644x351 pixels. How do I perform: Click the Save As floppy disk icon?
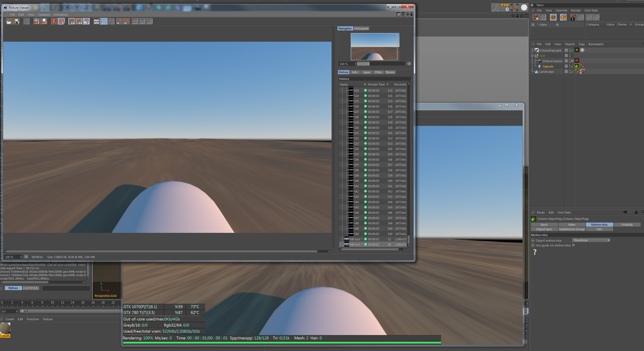[x=17, y=22]
